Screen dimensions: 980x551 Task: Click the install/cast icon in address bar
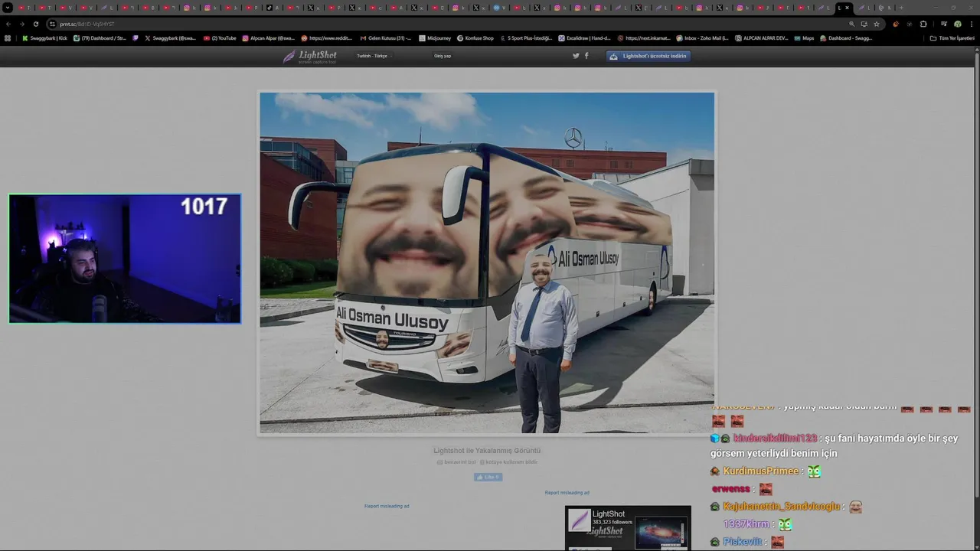[x=864, y=24]
